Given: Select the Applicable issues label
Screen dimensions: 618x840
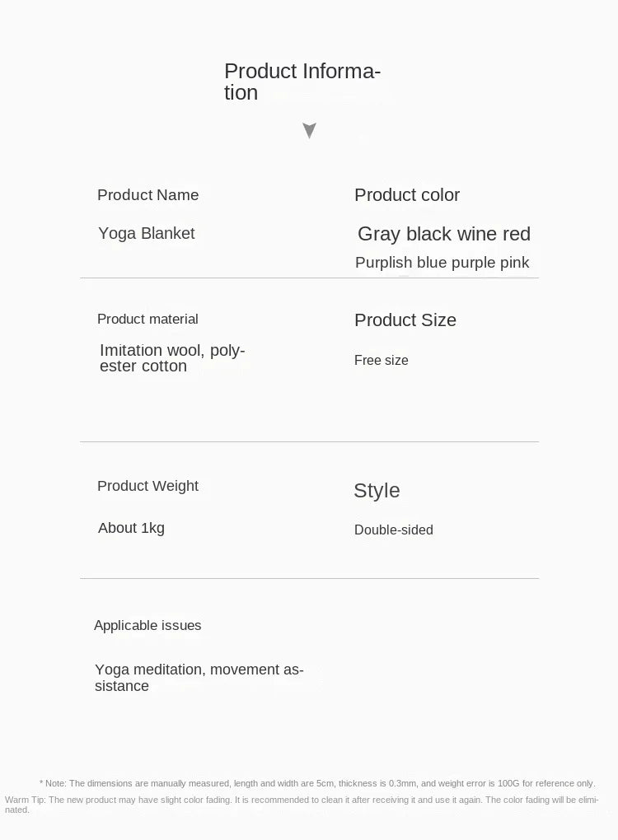Looking at the screenshot, I should point(147,626).
